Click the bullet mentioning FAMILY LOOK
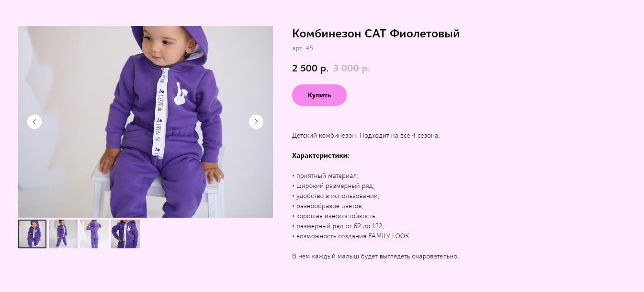This screenshot has height=292, width=644. 351,236
